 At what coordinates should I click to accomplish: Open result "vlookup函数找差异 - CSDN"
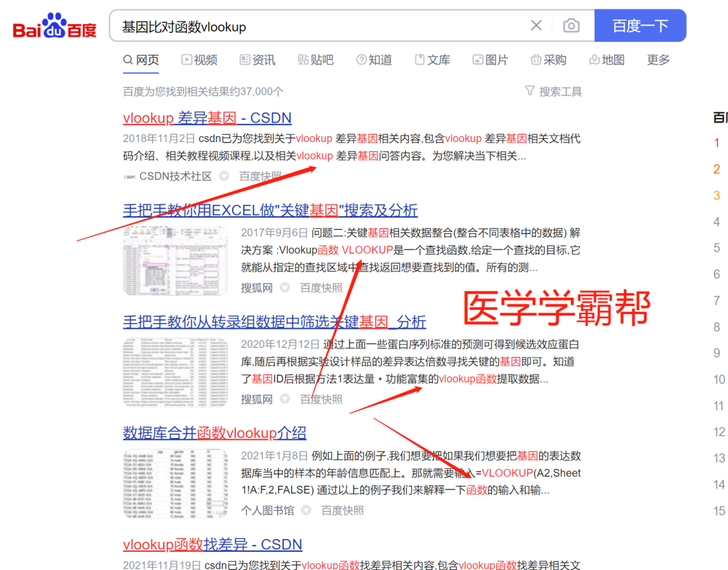[x=212, y=544]
